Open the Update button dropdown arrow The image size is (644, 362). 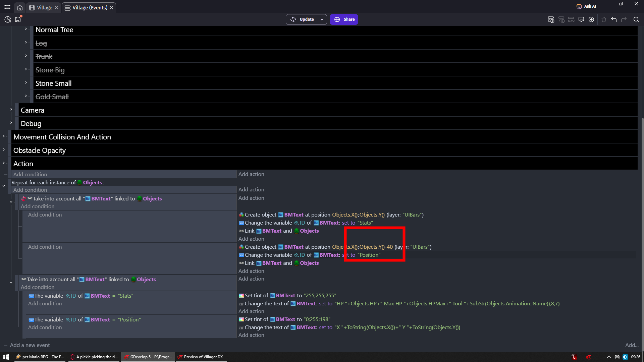point(322,19)
